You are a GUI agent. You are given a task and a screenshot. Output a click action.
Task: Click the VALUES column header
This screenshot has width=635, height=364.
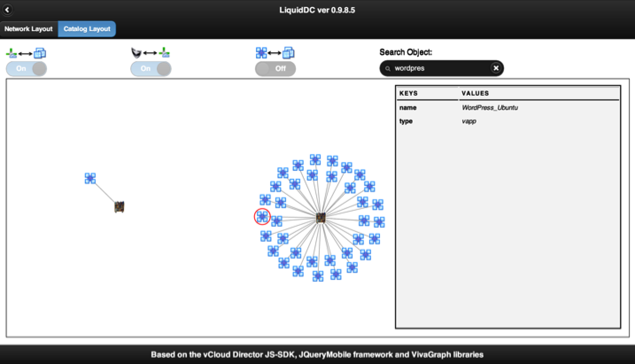tap(475, 93)
